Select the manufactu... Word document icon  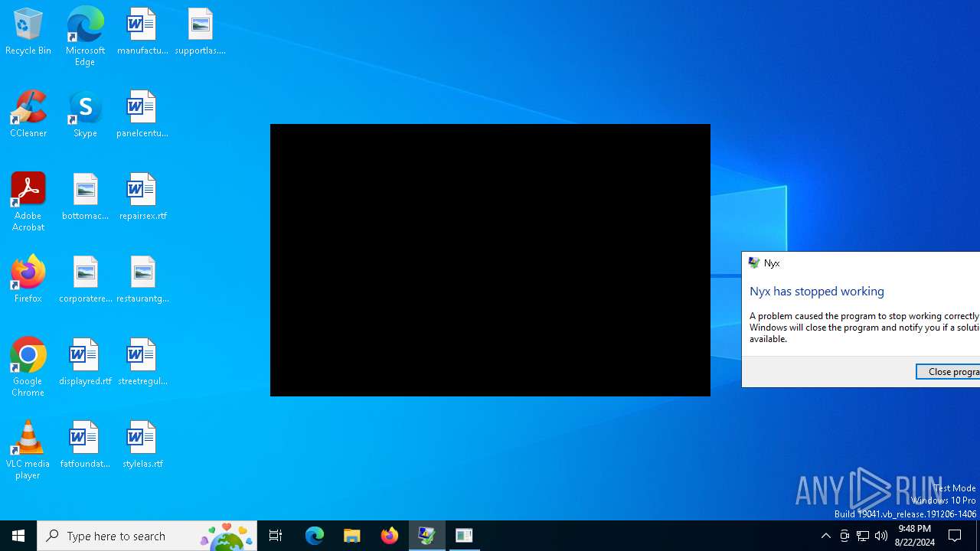click(x=142, y=32)
